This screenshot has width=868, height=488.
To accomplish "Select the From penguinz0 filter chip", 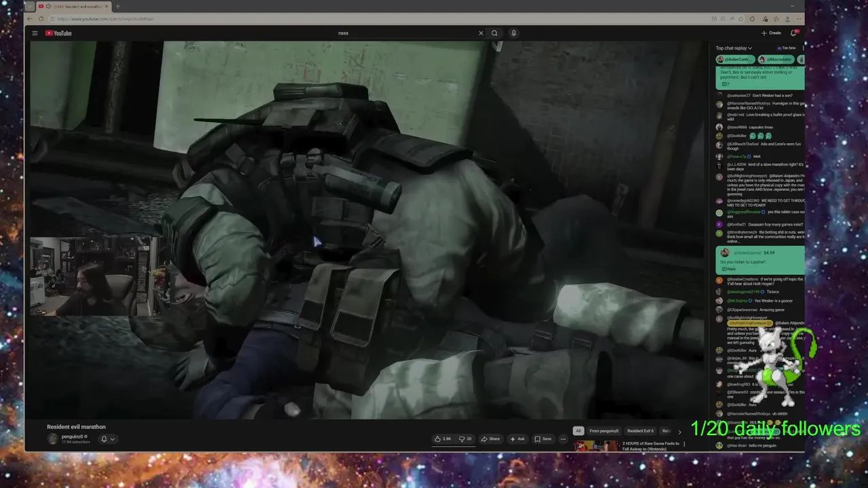I will click(604, 431).
